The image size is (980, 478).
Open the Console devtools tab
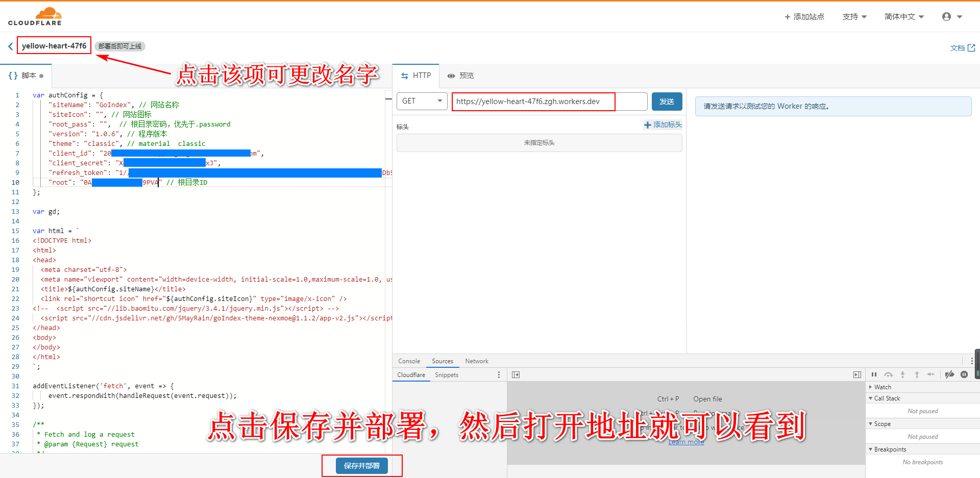pos(409,361)
